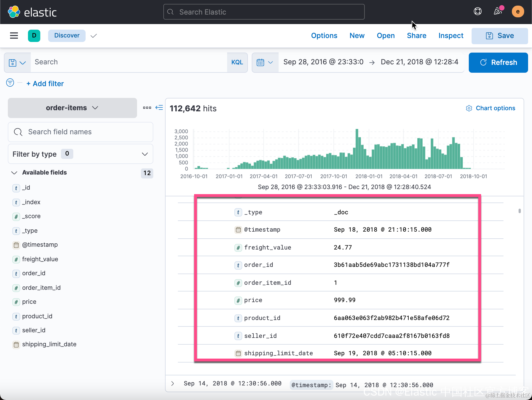Open the user avatar menu
Image resolution: width=532 pixels, height=400 pixels.
[x=518, y=11]
